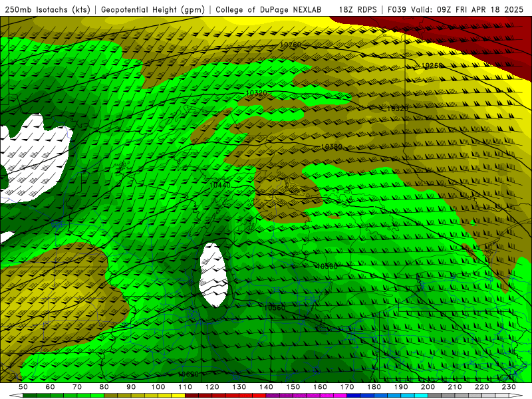Click the 210 value on the color scale

click(x=455, y=387)
